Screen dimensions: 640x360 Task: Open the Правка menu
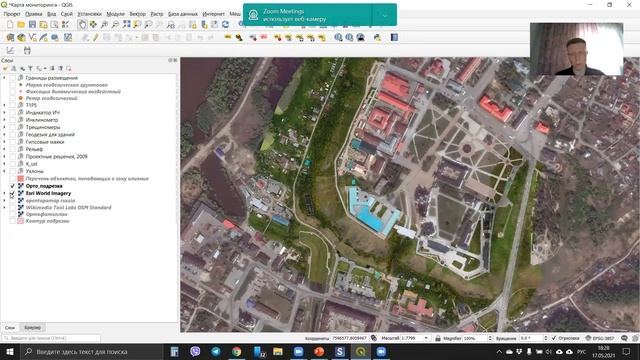click(33, 14)
